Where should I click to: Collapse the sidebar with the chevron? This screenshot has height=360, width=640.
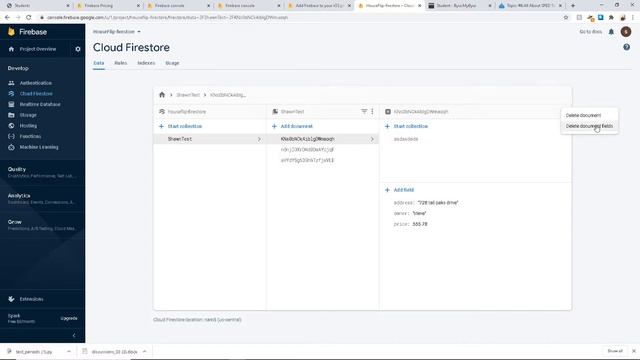(x=74, y=336)
